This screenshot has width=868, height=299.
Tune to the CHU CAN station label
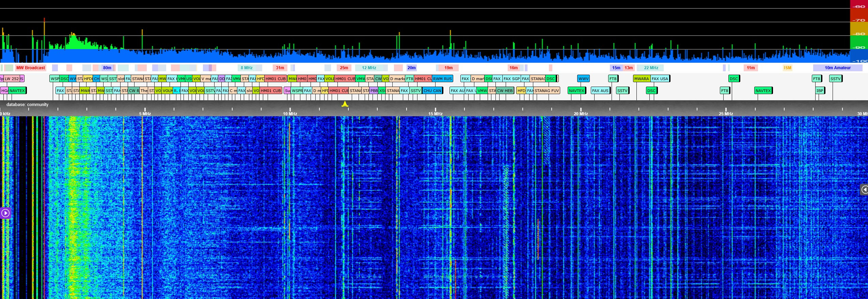pyautogui.click(x=432, y=91)
